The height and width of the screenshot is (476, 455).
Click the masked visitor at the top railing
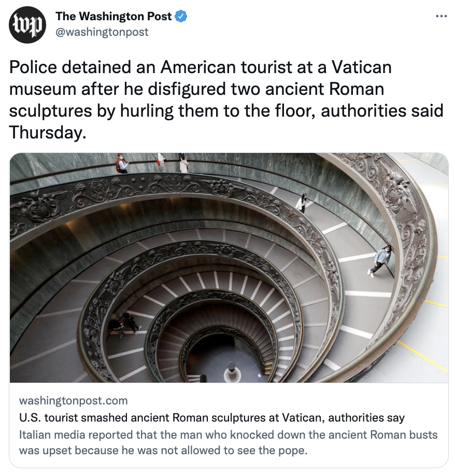point(122,163)
